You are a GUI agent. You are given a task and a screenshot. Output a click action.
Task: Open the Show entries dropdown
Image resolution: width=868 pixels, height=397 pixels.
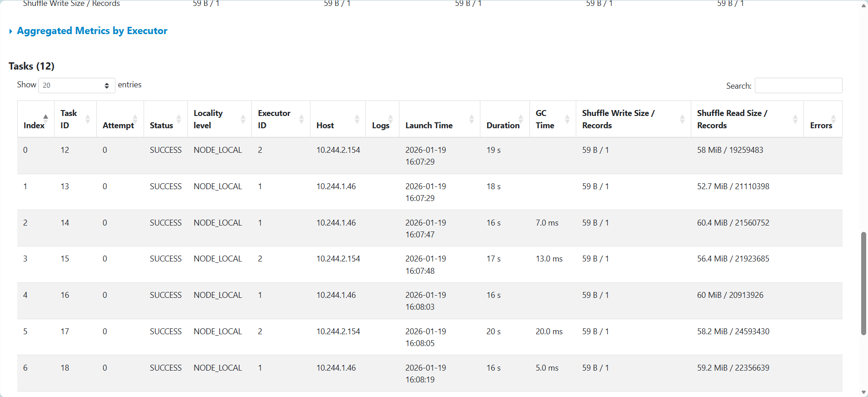[76, 85]
